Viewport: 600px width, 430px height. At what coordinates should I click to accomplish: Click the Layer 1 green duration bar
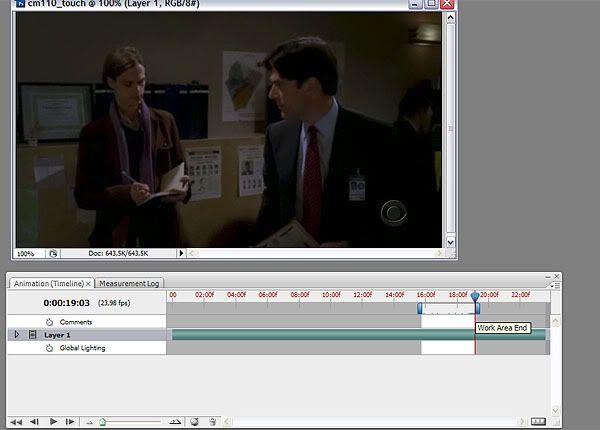coord(359,335)
